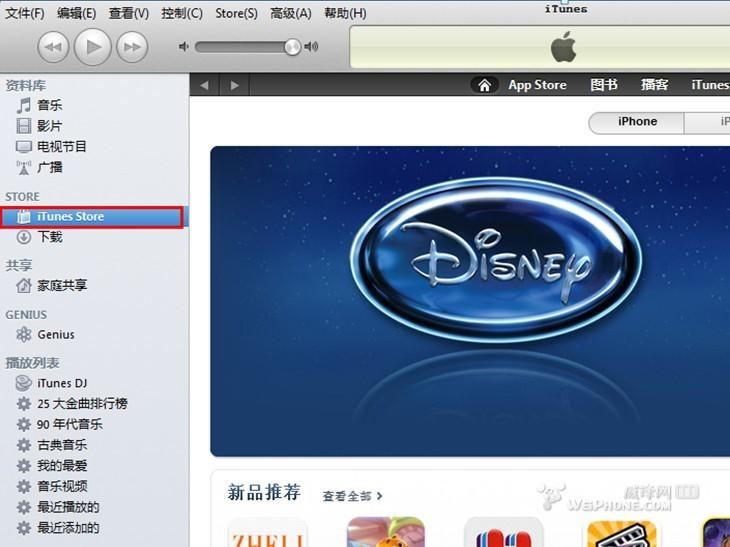Switch to App Store tab
Image resolution: width=730 pixels, height=547 pixels.
[537, 85]
